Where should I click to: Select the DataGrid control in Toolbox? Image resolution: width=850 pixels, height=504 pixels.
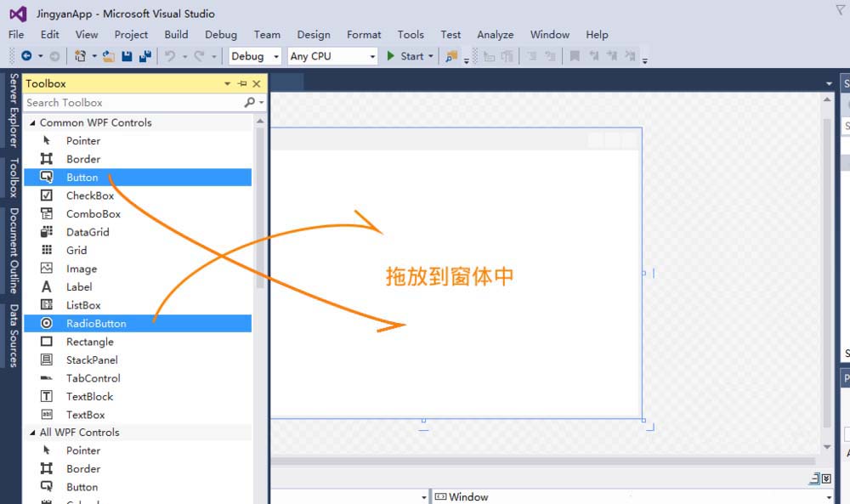[x=138, y=232]
